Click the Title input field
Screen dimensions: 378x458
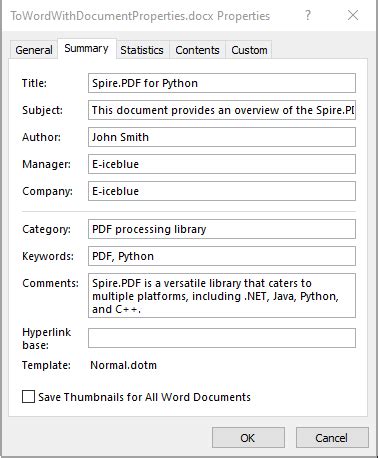tap(222, 83)
